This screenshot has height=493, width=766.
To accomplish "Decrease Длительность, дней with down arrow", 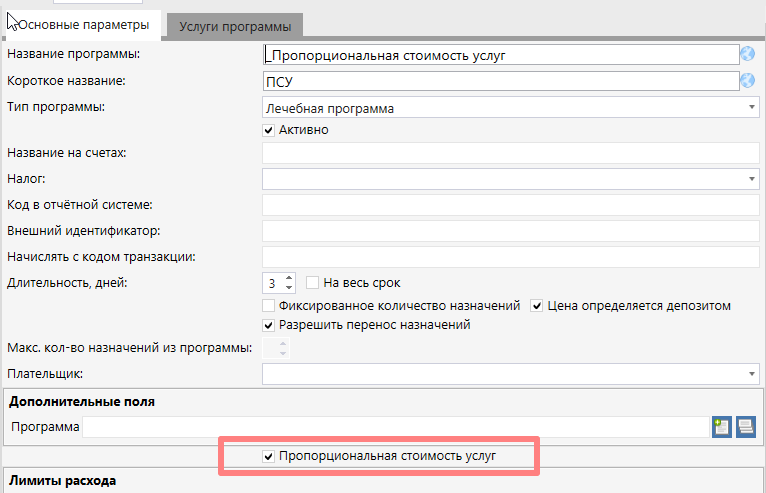I will 289,288.
